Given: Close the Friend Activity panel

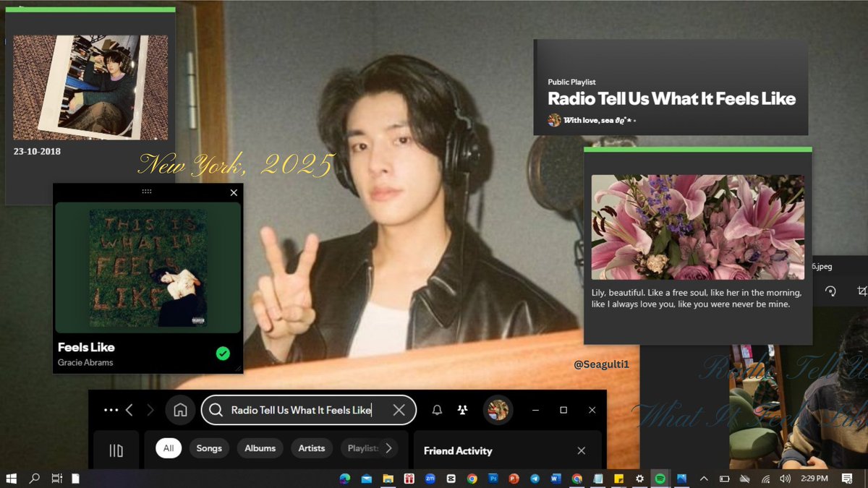Looking at the screenshot, I should 581,450.
